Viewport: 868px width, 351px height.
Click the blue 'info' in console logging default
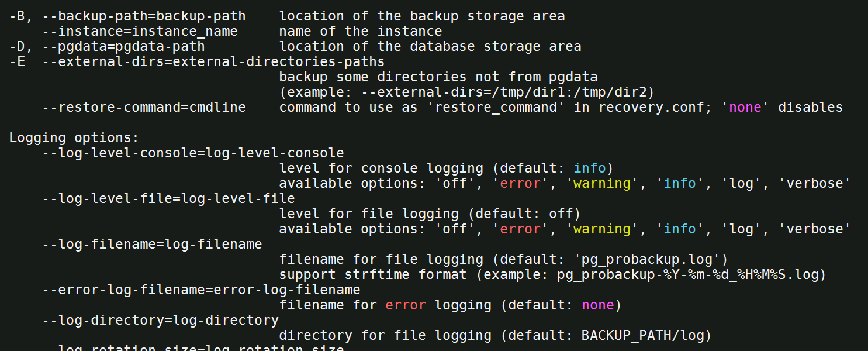(x=590, y=168)
